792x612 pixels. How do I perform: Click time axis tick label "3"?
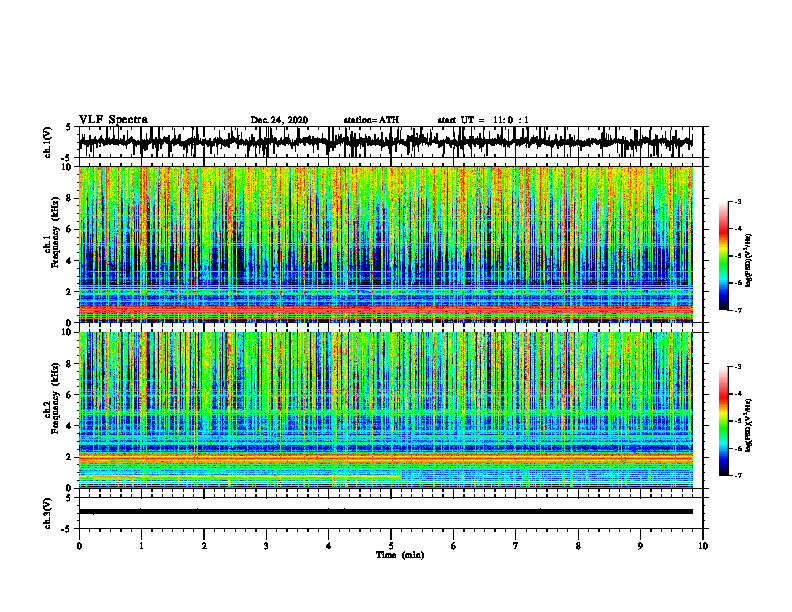point(266,546)
